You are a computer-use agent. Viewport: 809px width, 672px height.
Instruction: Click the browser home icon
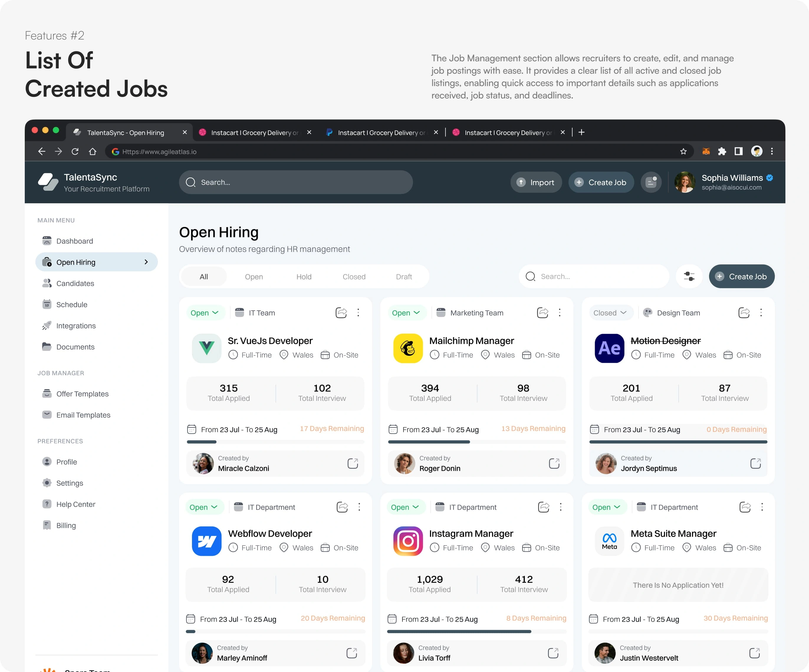tap(93, 151)
